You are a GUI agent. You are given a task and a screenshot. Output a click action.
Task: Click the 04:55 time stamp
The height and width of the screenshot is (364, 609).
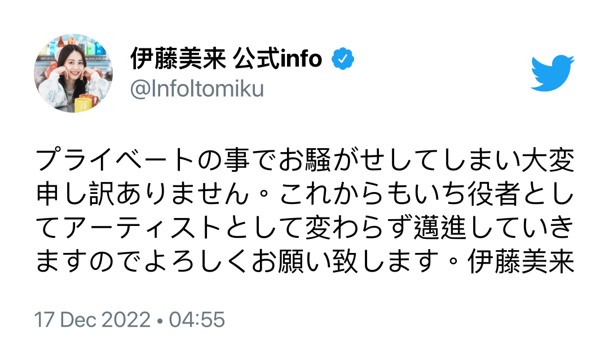(197, 320)
